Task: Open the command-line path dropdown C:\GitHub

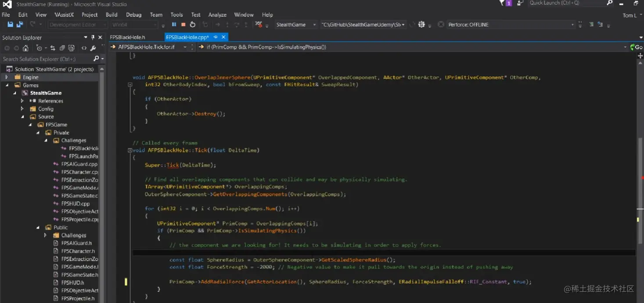Action: point(403,25)
